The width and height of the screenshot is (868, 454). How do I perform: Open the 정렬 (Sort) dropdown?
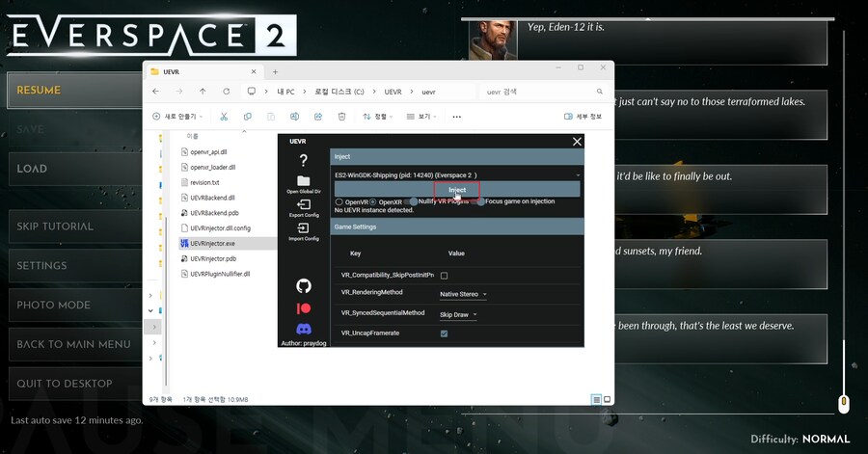click(377, 116)
